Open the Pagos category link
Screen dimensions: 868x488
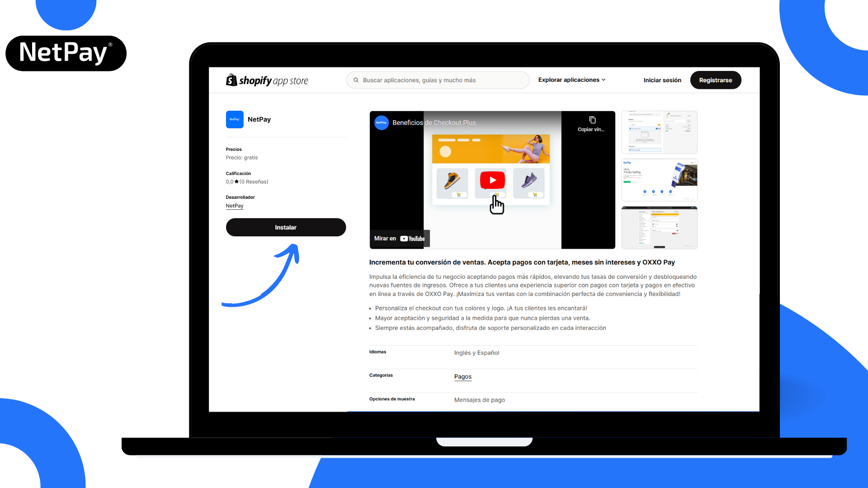pos(462,376)
